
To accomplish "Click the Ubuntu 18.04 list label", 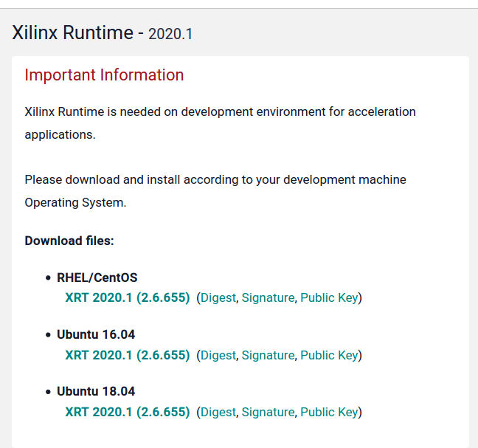I will 96,392.
